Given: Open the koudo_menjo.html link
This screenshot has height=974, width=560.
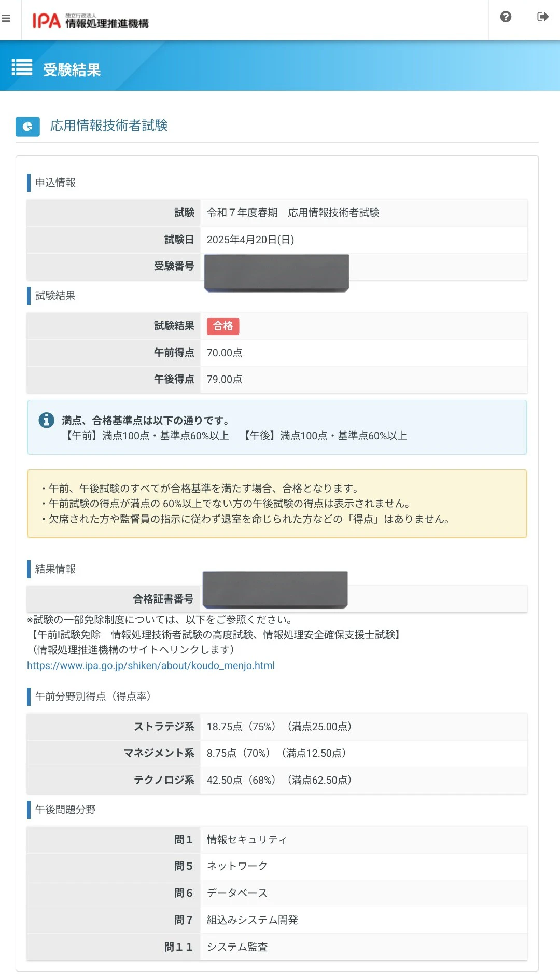Looking at the screenshot, I should click(151, 665).
